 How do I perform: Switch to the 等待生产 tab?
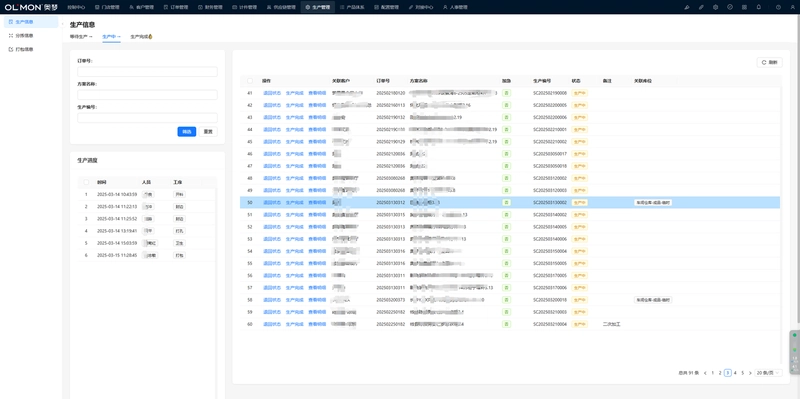[81, 37]
